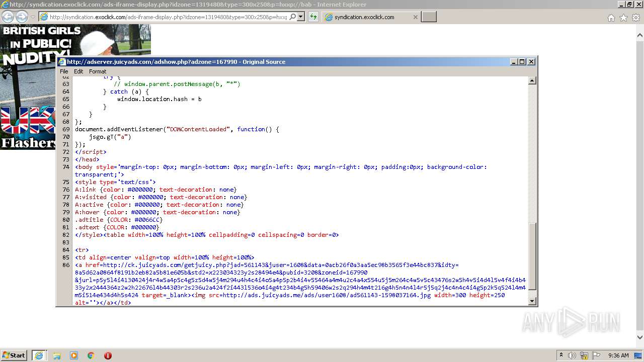Click the volume speaker tray icon
Viewport: 644px width, 362px height.
coord(573,355)
